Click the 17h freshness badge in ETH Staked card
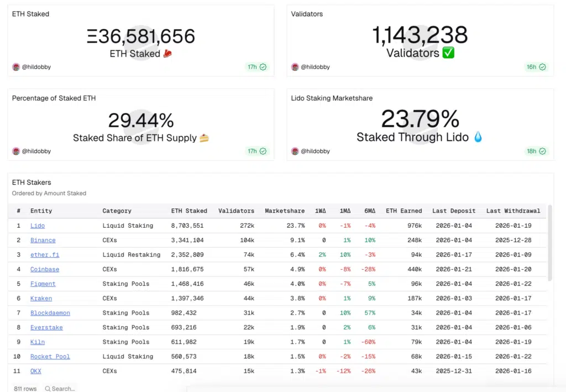Screen dimensions: 566x392 [257, 67]
